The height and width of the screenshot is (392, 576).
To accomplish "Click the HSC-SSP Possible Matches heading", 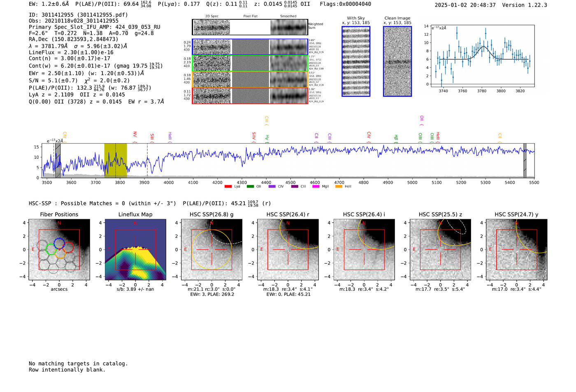I will (x=102, y=204).
